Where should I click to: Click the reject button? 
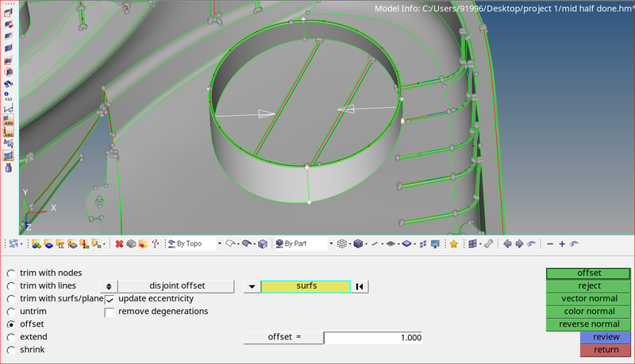click(588, 286)
